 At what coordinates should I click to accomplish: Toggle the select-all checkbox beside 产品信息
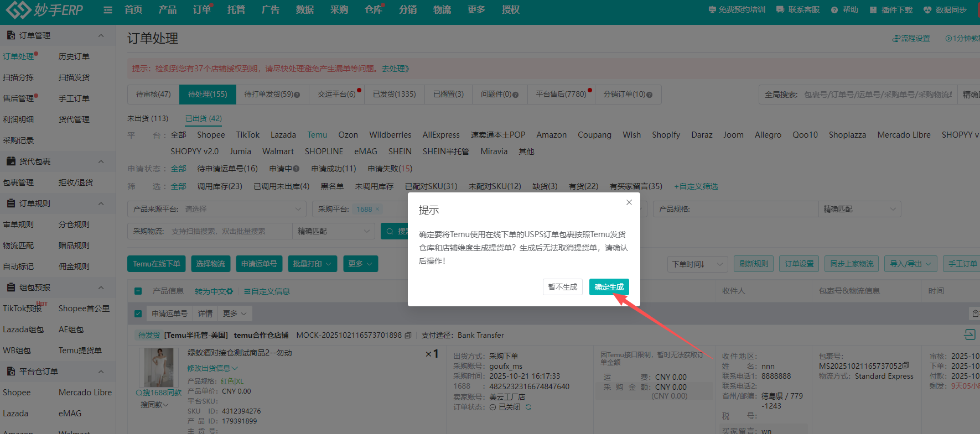click(x=138, y=291)
